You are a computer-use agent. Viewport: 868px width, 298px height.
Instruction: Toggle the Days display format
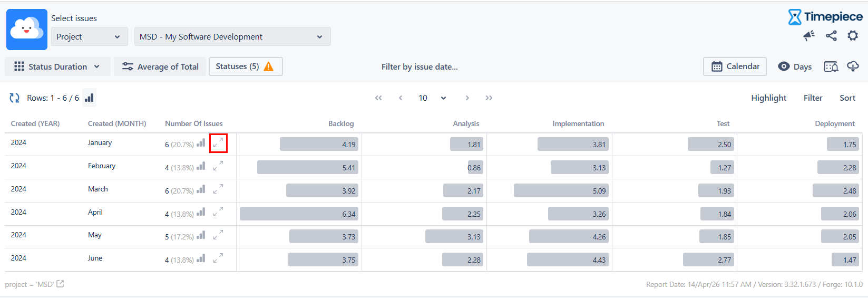[x=795, y=66]
